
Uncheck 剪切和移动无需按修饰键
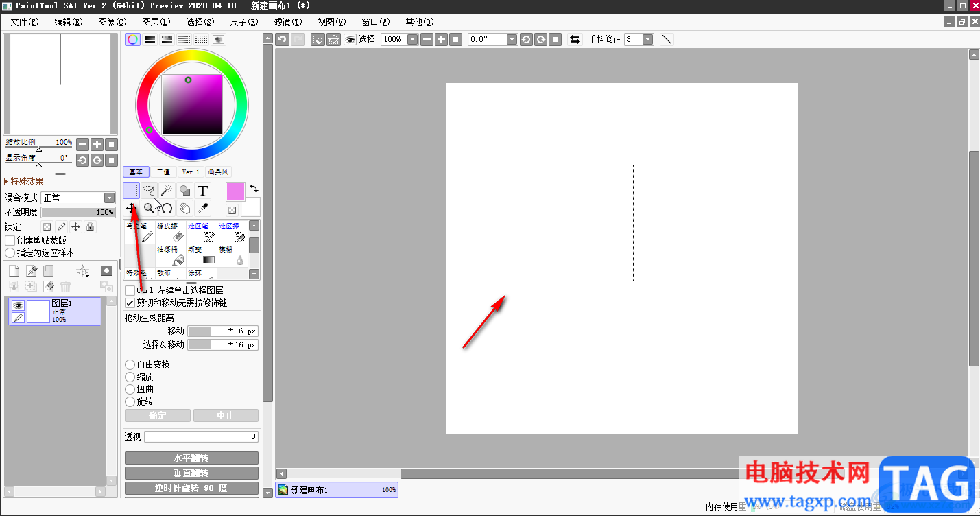(x=130, y=303)
